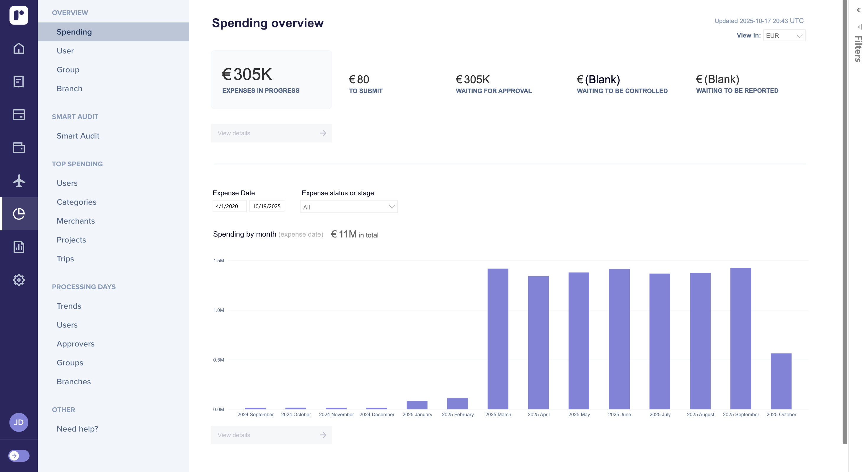Click View details under Expenses in Progress
868x472 pixels.
point(271,133)
